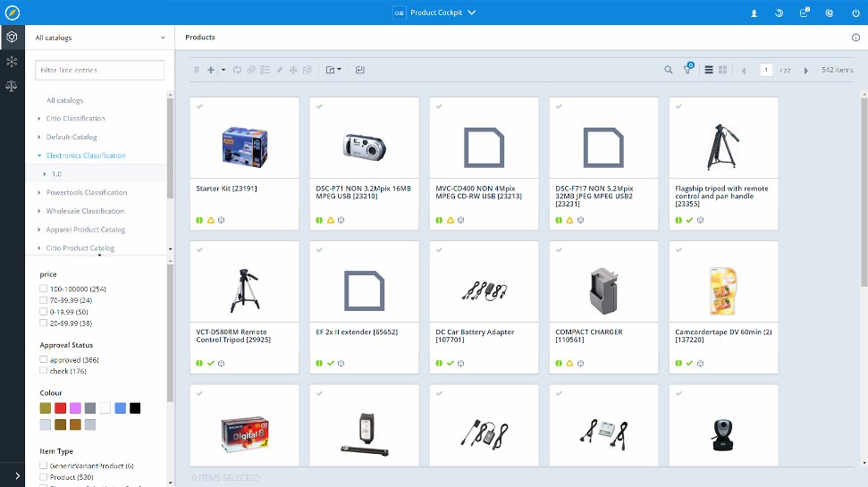Pick the black colour swatch

[x=135, y=408]
